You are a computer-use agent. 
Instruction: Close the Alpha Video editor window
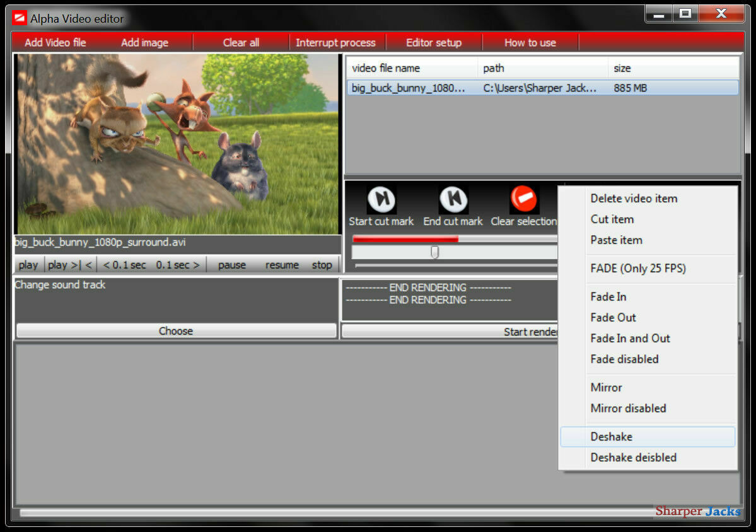pyautogui.click(x=721, y=14)
